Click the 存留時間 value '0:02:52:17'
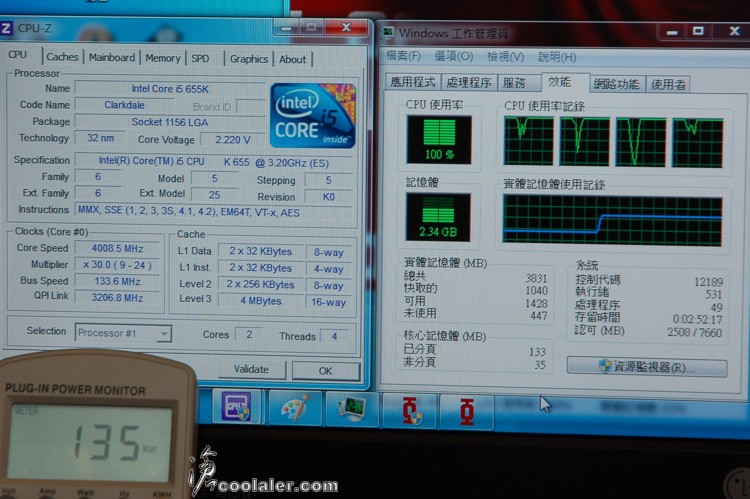Image resolution: width=750 pixels, height=499 pixels. (x=697, y=319)
